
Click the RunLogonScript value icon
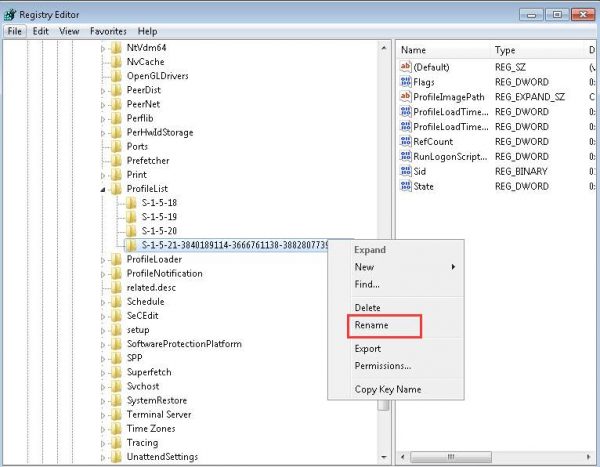[x=406, y=156]
